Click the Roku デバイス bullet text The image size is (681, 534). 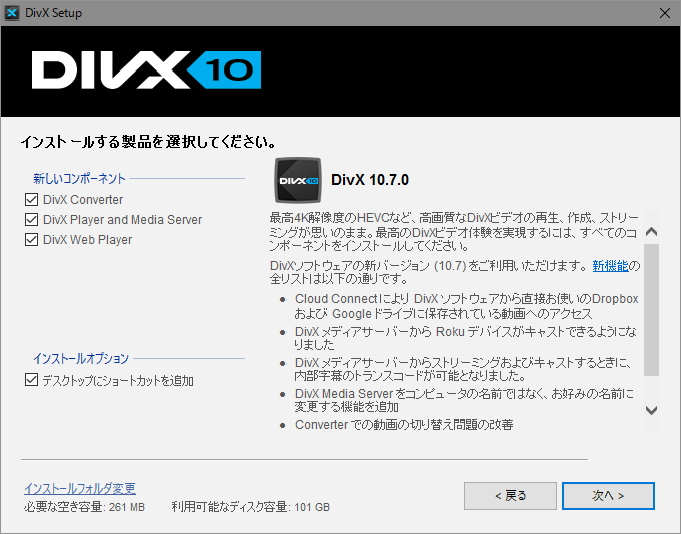tap(466, 338)
